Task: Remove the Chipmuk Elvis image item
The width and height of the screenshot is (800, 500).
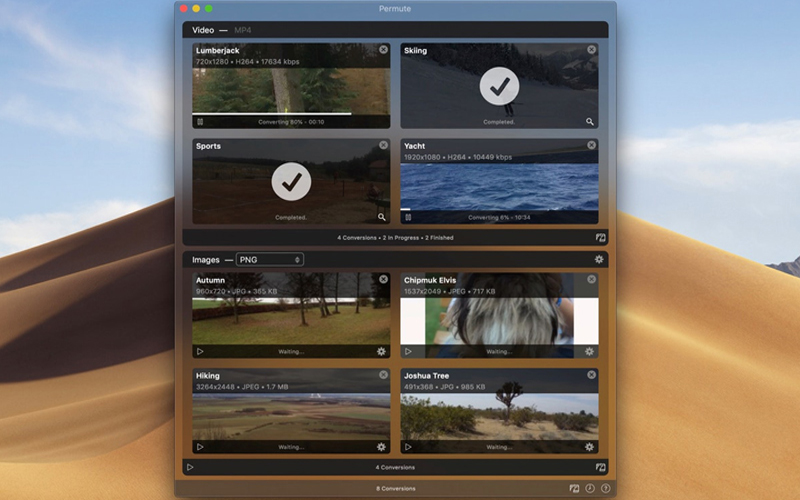Action: coord(591,279)
